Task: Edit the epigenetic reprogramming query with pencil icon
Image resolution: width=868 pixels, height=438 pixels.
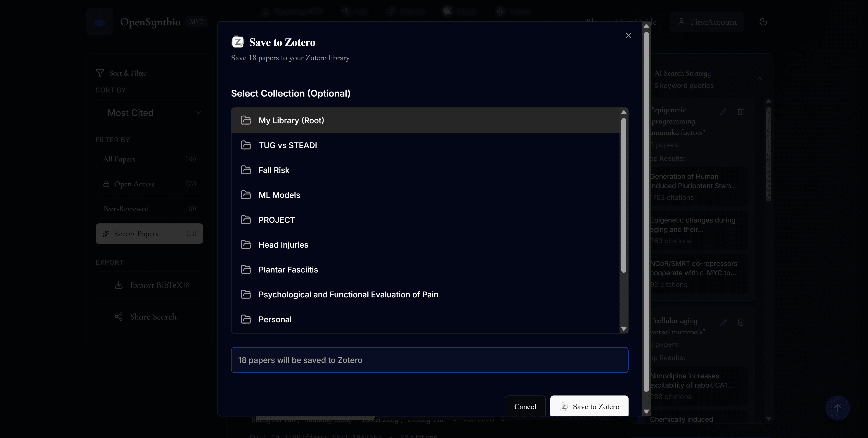Action: click(x=724, y=111)
